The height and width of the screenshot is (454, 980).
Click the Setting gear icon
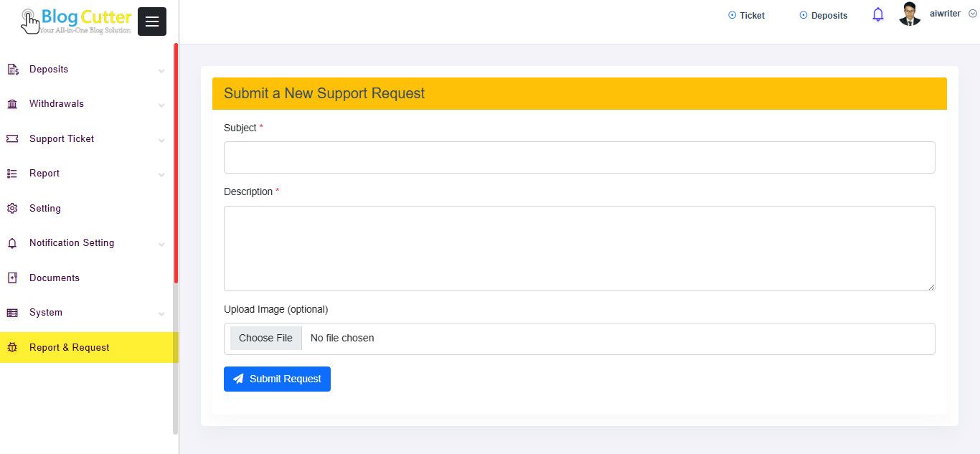coord(12,209)
